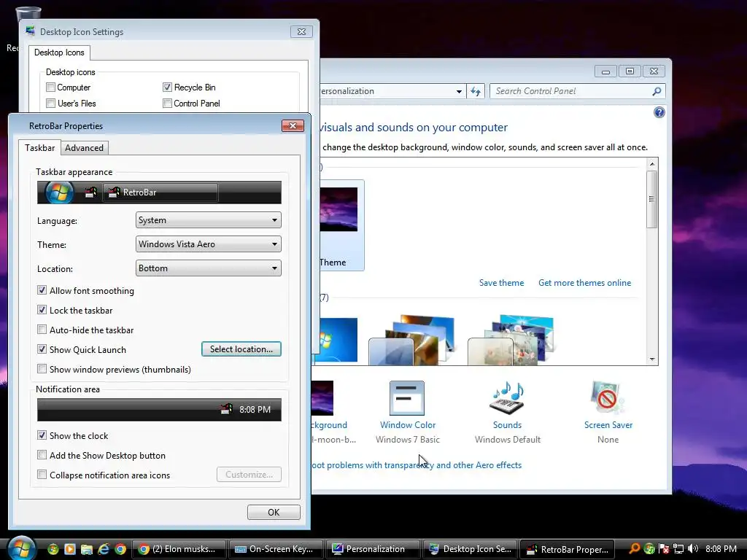Click the refresh arrows button beside address bar
The image size is (747, 560).
476,91
